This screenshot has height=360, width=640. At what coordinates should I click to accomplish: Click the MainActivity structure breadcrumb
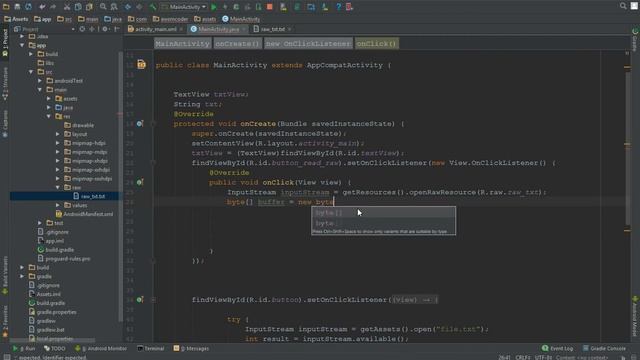tap(182, 43)
